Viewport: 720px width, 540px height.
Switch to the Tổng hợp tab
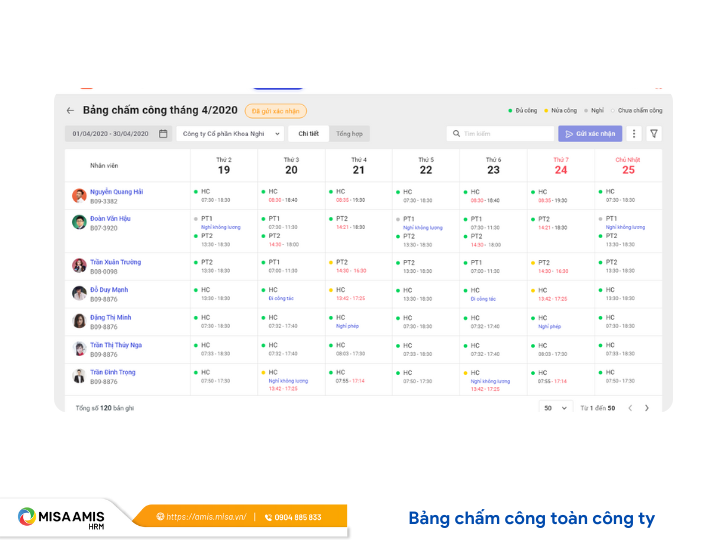tap(349, 133)
